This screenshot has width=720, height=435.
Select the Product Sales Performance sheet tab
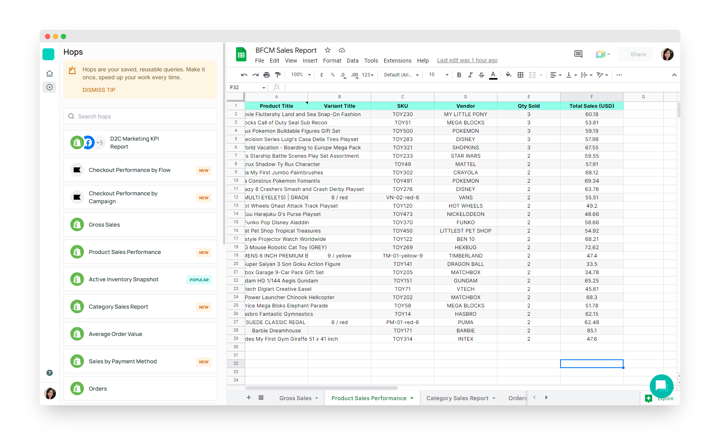(372, 398)
